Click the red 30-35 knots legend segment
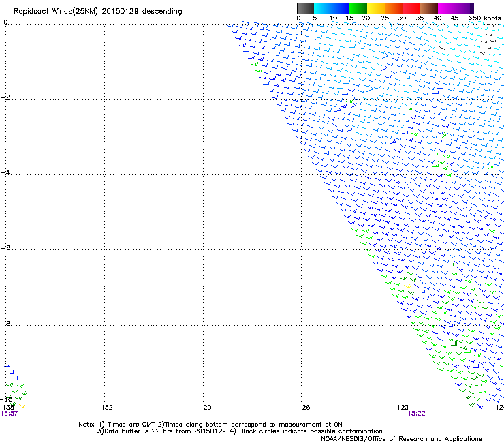504x443 pixels. (411, 8)
